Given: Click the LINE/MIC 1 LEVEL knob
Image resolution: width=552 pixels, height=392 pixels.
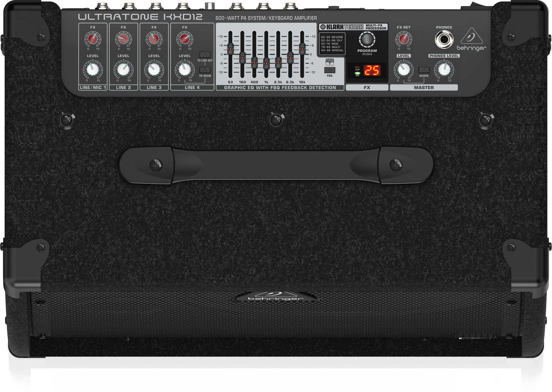Looking at the screenshot, I should (x=93, y=70).
